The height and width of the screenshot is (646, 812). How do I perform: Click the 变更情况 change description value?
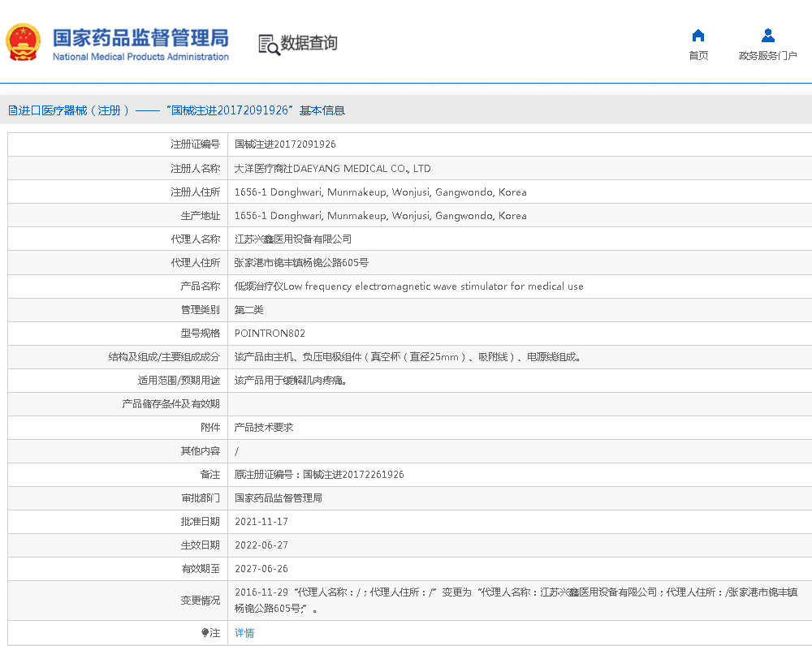516,600
